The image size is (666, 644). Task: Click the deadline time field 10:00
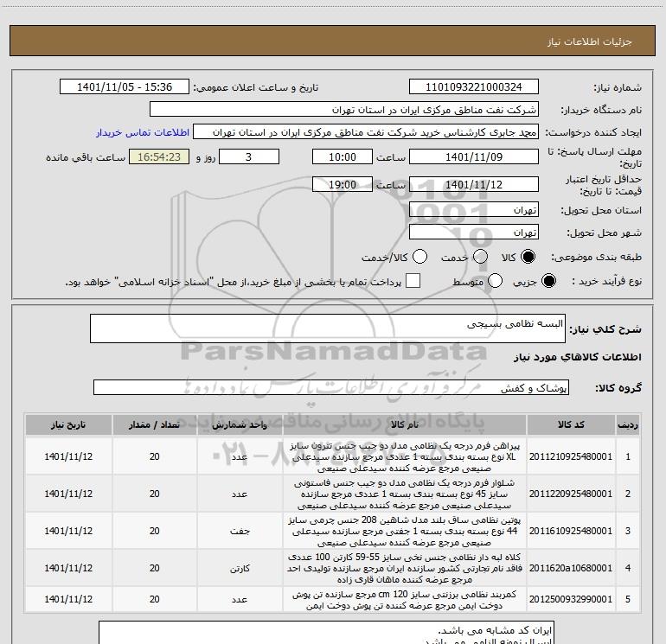tap(343, 156)
